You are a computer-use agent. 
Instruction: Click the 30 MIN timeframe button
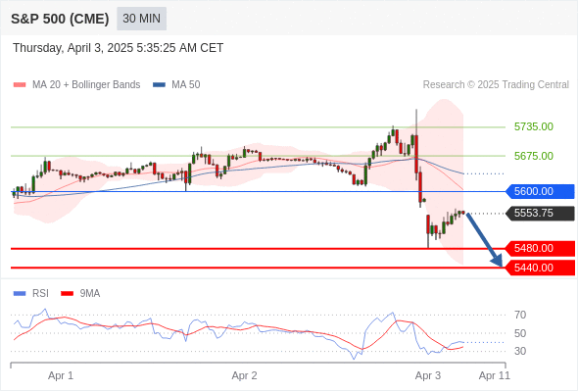click(141, 19)
